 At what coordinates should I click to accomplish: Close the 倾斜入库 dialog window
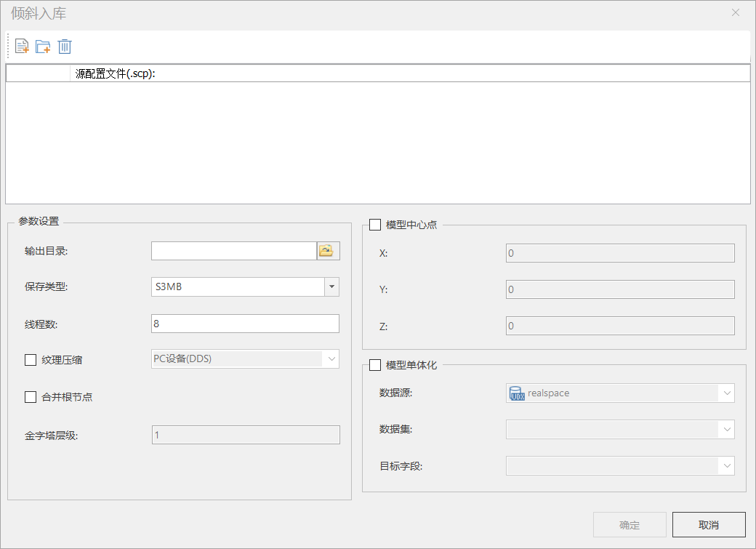tap(736, 12)
